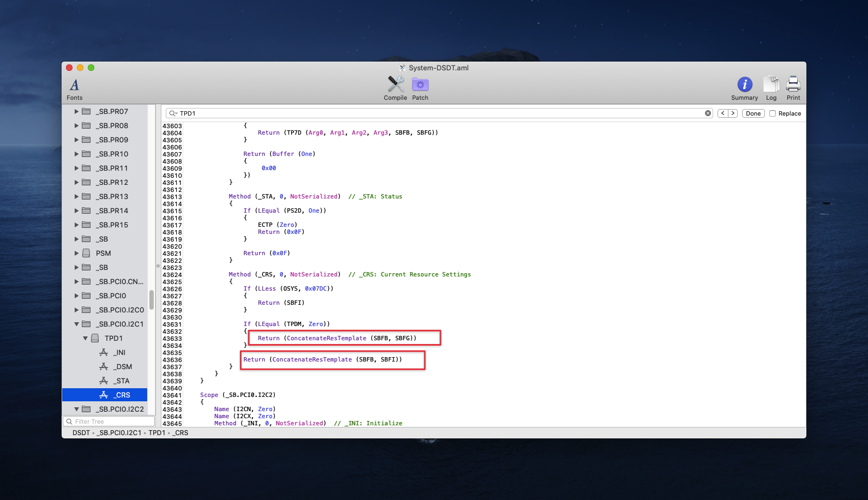Clear the TPD1 search text
Image resolution: width=868 pixels, height=500 pixels.
708,113
